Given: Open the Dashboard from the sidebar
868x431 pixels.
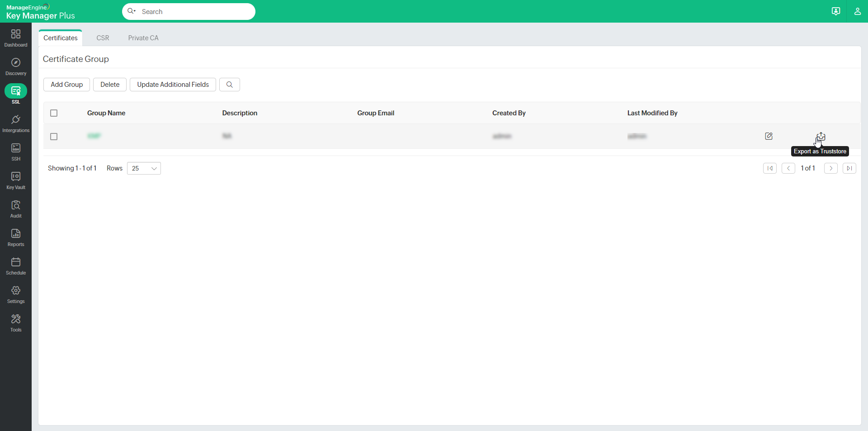Looking at the screenshot, I should coord(15,38).
